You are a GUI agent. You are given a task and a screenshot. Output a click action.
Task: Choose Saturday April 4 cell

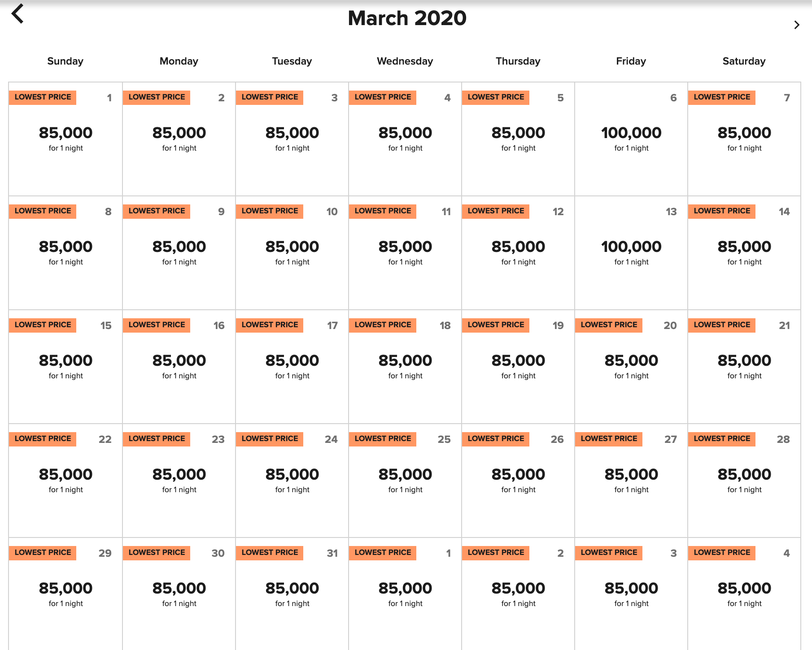[x=744, y=594]
